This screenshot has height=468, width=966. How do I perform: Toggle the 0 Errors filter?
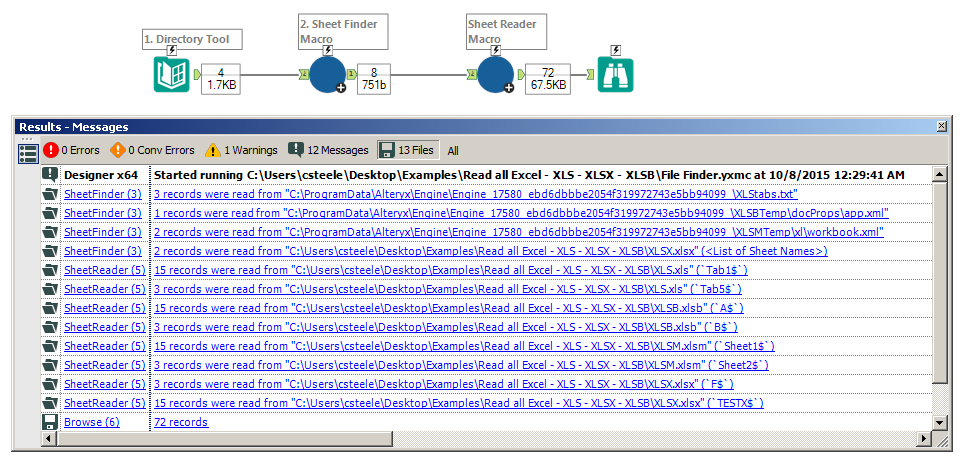tap(71, 150)
